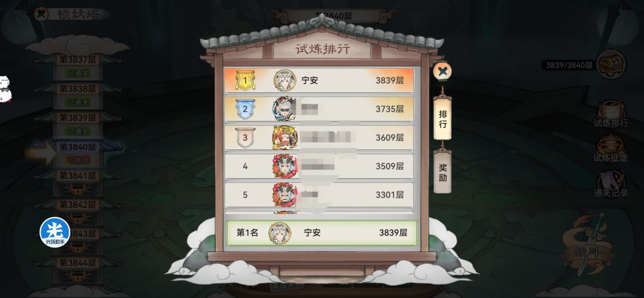Viewport: 644px width, 298px height.
Task: Select the fourth-ranked player row with 3509层
Action: [319, 166]
